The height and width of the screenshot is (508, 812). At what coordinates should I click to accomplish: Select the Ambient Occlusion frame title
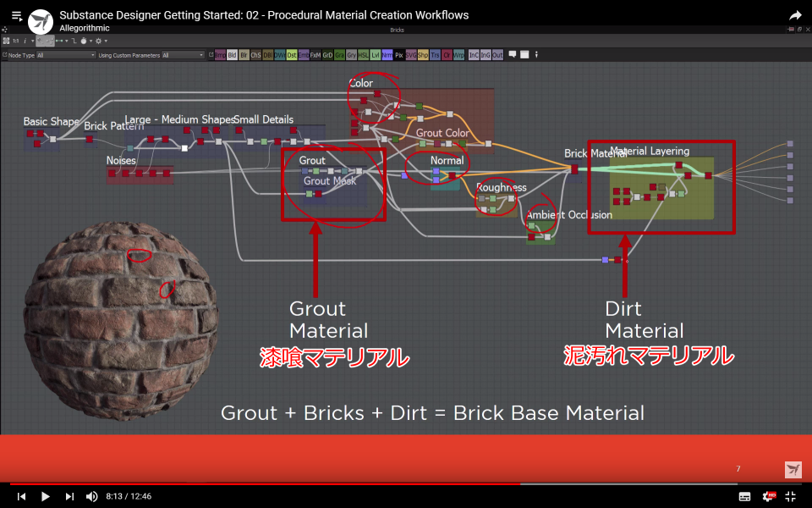click(x=569, y=214)
